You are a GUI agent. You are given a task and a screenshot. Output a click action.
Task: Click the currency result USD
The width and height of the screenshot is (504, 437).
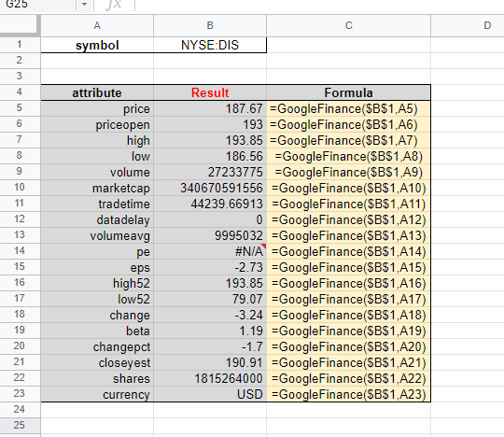click(210, 394)
